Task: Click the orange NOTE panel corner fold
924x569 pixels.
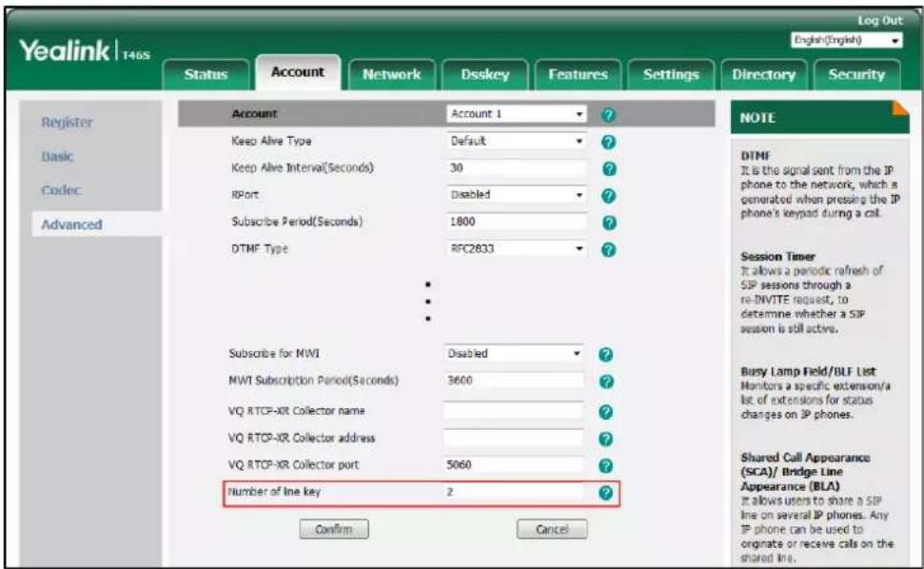Action: tap(900, 108)
